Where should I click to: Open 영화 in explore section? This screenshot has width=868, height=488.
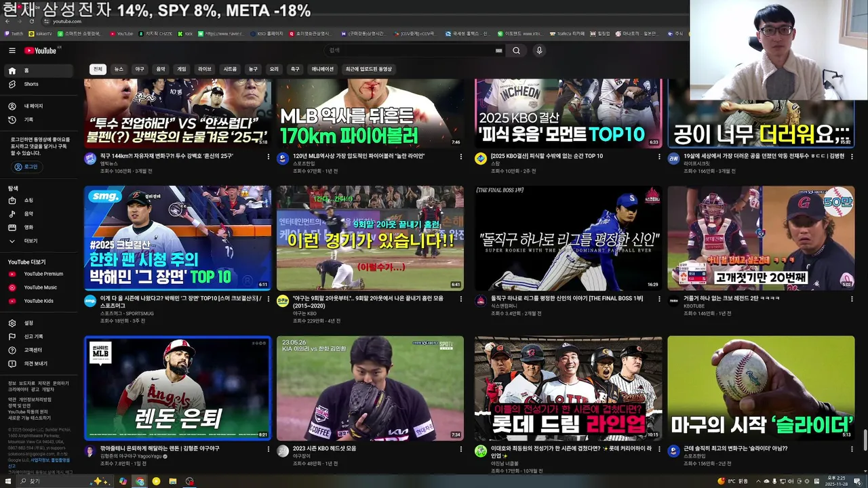coord(37,228)
